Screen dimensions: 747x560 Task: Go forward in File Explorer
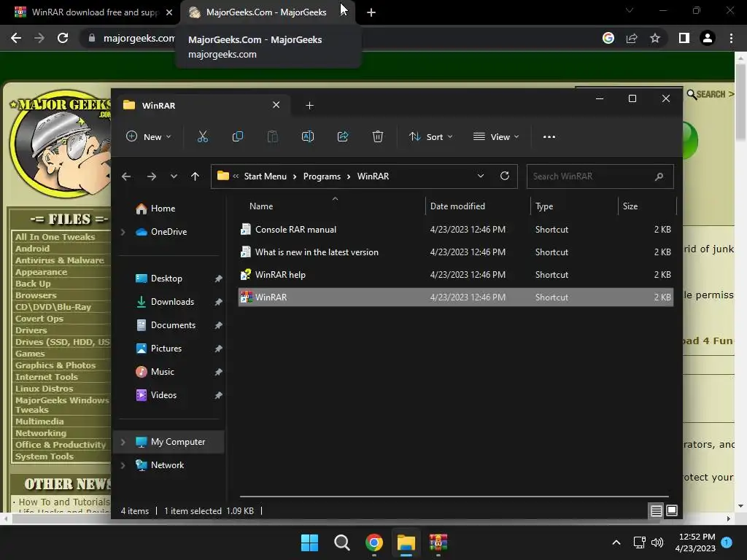click(152, 176)
